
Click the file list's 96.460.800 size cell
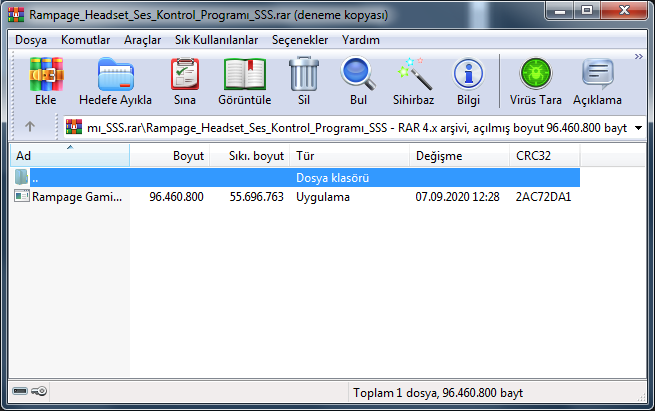[176, 197]
